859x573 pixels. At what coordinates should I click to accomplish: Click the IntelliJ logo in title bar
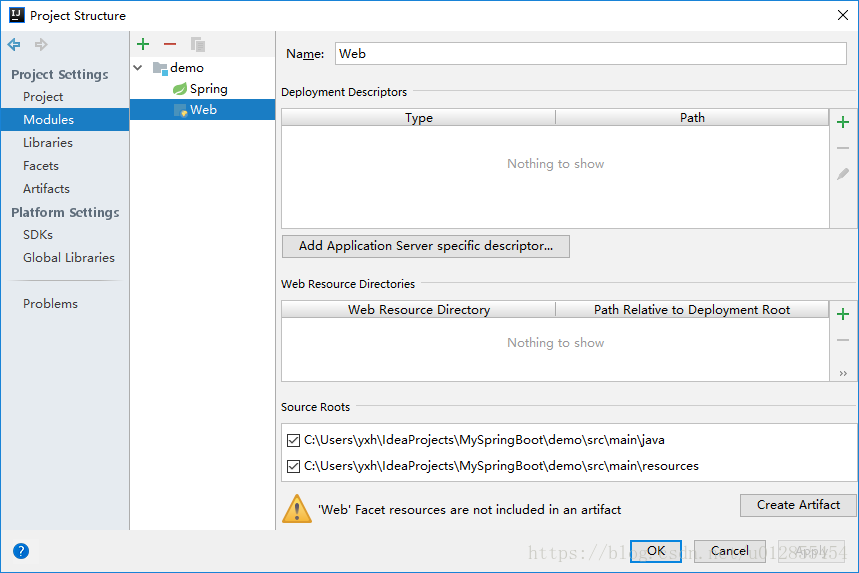coord(17,15)
